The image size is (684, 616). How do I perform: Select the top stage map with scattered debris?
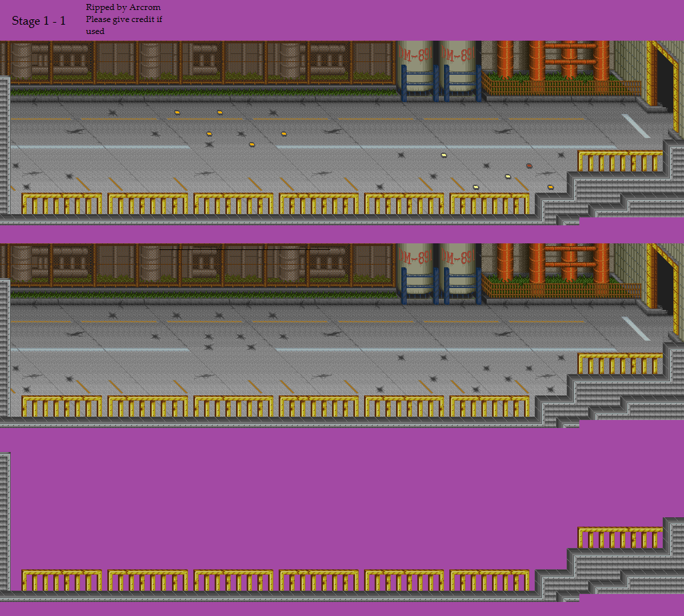342,133
